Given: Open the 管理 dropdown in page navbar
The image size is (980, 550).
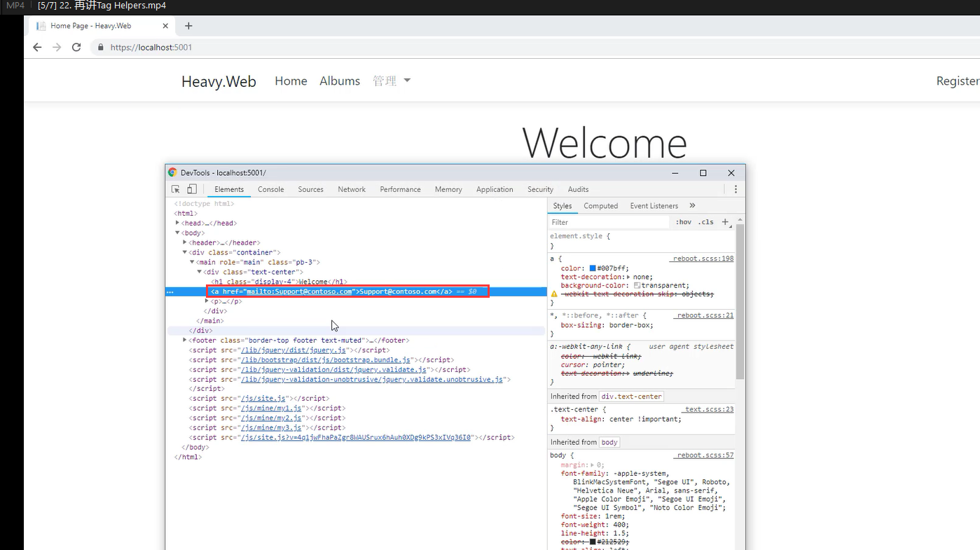Looking at the screenshot, I should coord(392,81).
